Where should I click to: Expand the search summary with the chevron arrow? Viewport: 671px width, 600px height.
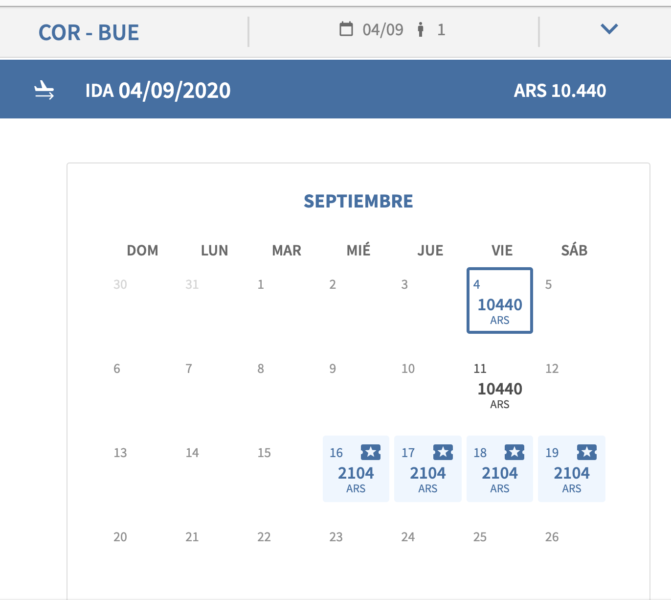[609, 29]
